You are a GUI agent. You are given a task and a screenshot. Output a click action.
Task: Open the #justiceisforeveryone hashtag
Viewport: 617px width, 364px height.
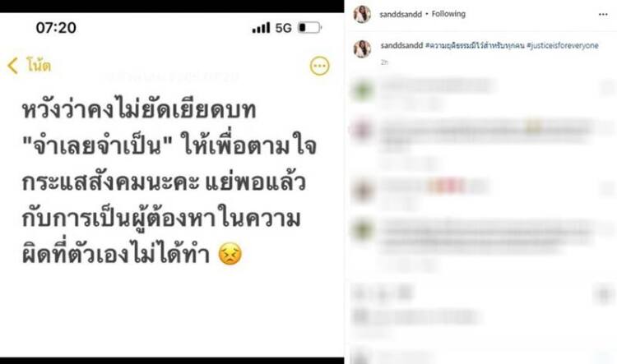[563, 45]
